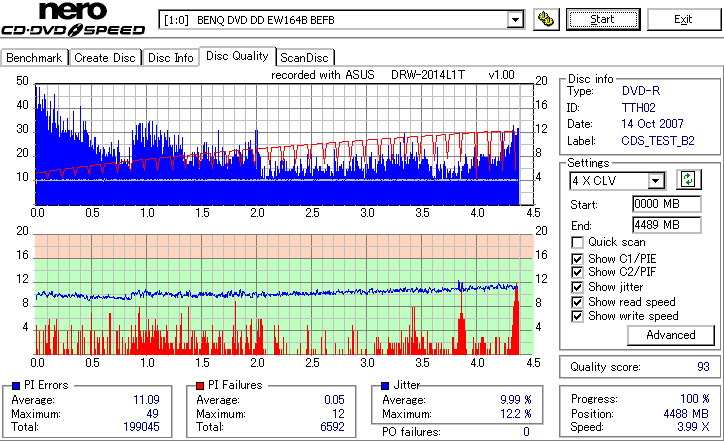Click the green refresh icon near speed setting
The height and width of the screenshot is (441, 724).
coord(688,180)
